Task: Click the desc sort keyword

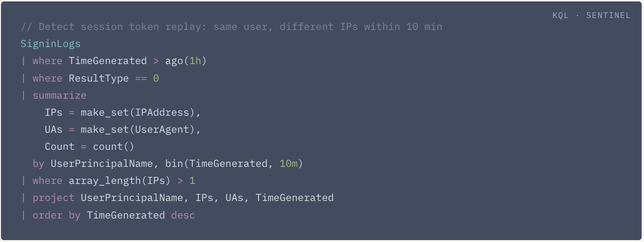Action: (x=183, y=215)
